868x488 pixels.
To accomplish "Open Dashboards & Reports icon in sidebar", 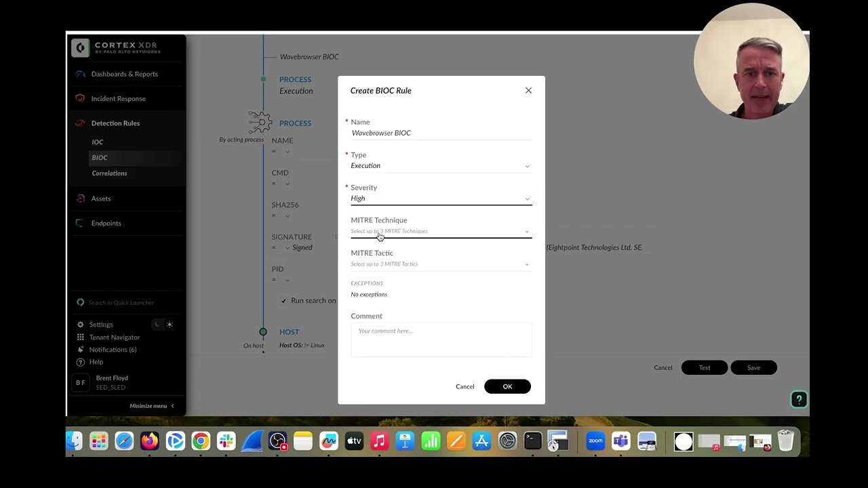I will pos(80,74).
